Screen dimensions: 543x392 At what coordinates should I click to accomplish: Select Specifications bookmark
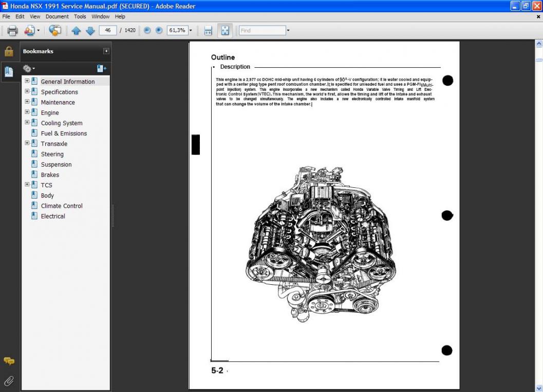point(60,92)
